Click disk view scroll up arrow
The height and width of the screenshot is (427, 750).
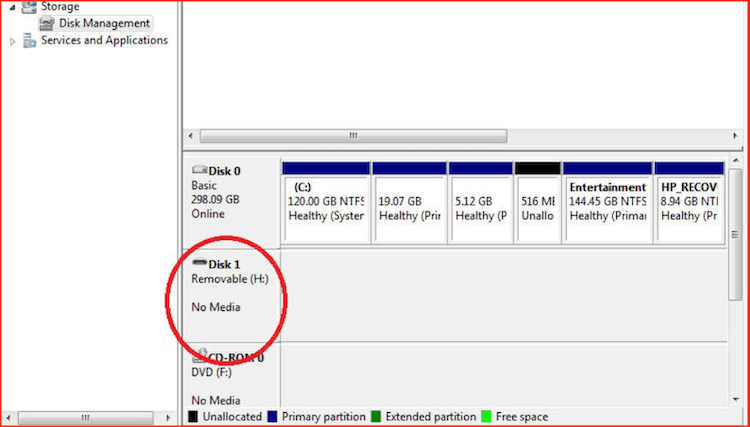[735, 161]
